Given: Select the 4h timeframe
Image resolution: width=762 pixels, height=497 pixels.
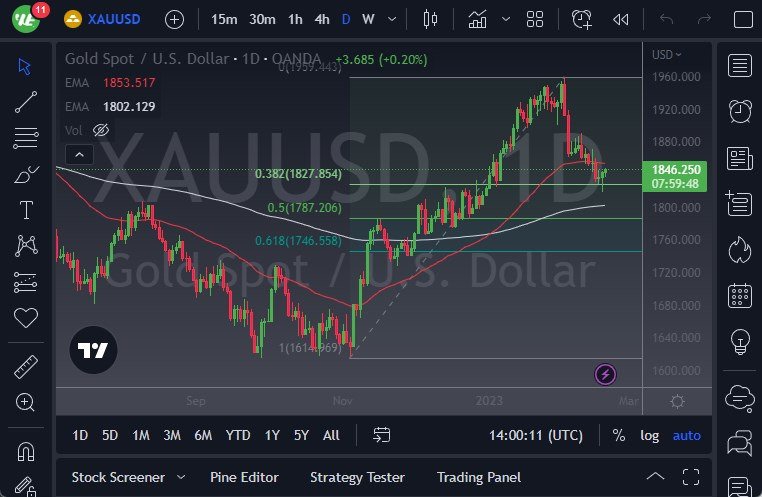Looking at the screenshot, I should (x=321, y=19).
